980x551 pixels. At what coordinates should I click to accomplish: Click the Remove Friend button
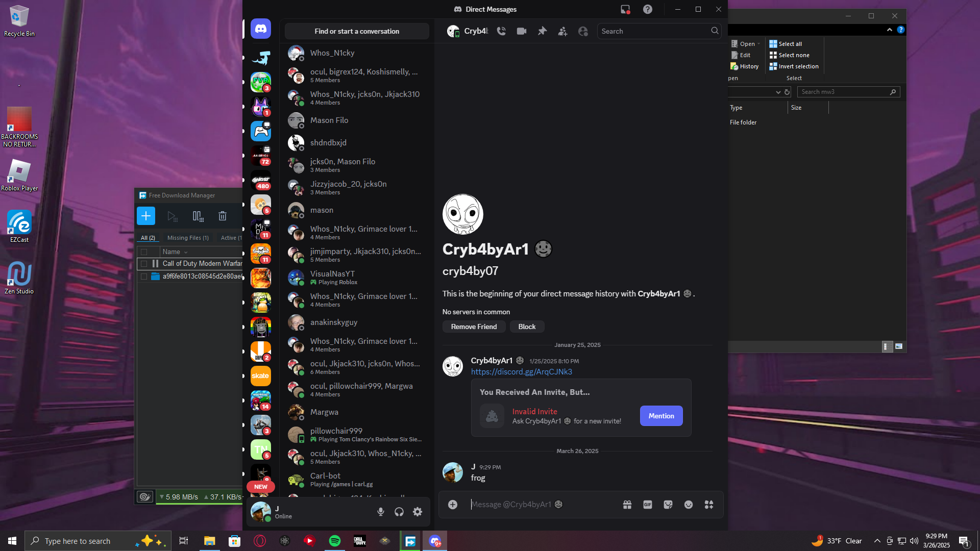pos(474,327)
